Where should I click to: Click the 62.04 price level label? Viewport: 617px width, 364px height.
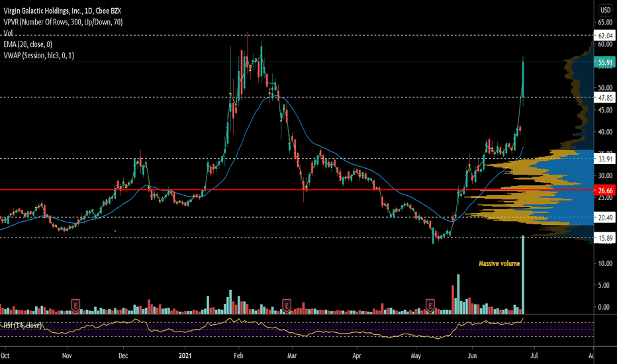coord(605,36)
